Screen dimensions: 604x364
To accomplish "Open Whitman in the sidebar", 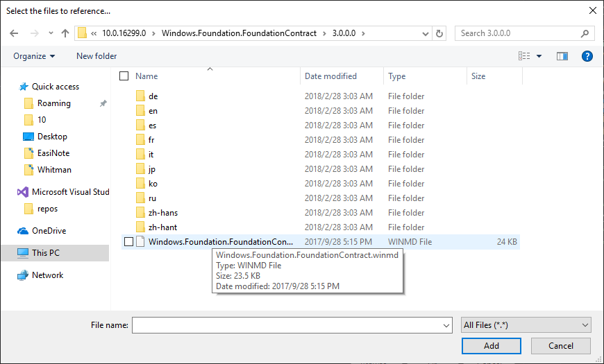I will pos(54,170).
